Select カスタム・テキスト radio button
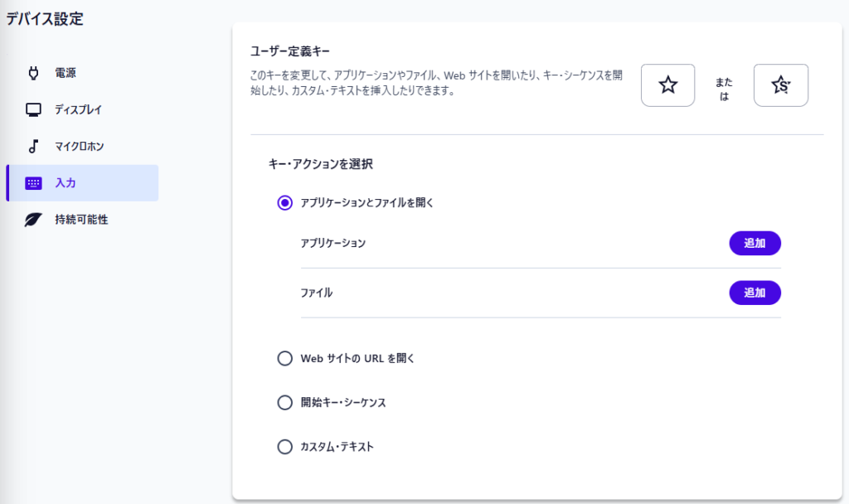 click(285, 447)
